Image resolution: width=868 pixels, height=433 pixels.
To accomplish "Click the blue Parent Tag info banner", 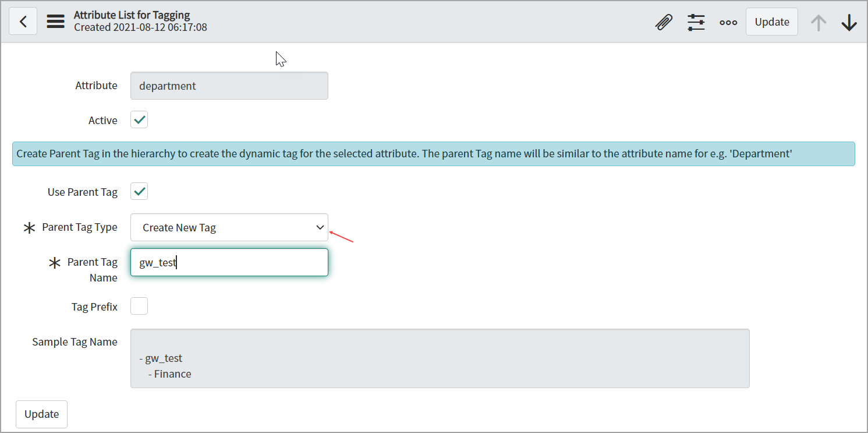I will coord(434,153).
